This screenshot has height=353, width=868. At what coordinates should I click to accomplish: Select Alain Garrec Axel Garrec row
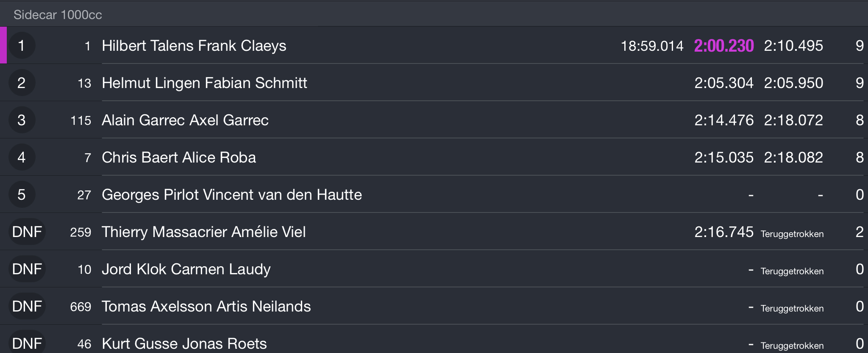click(434, 120)
